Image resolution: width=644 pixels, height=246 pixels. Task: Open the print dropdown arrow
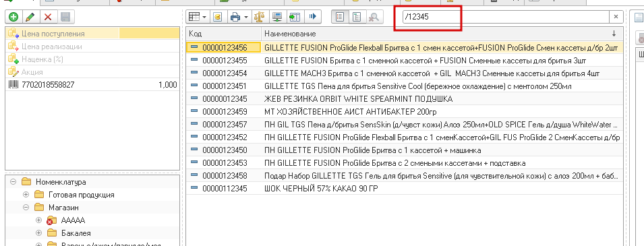[x=246, y=17]
